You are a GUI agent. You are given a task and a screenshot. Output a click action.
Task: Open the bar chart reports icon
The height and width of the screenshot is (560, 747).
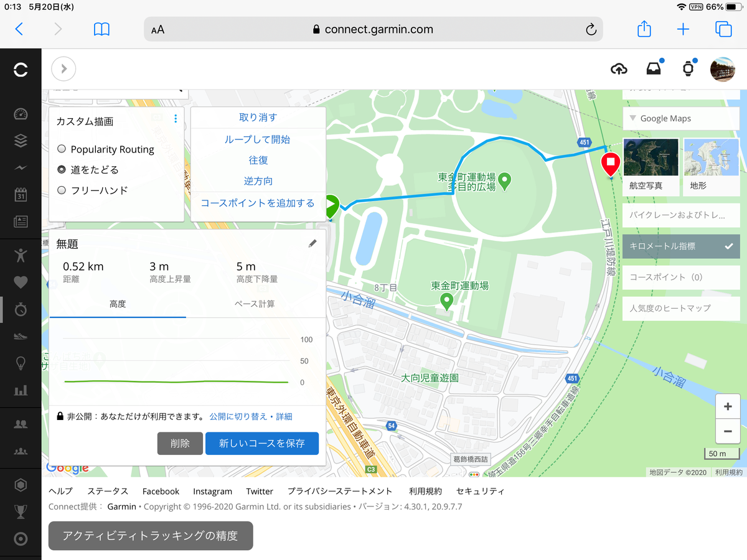pos(21,390)
